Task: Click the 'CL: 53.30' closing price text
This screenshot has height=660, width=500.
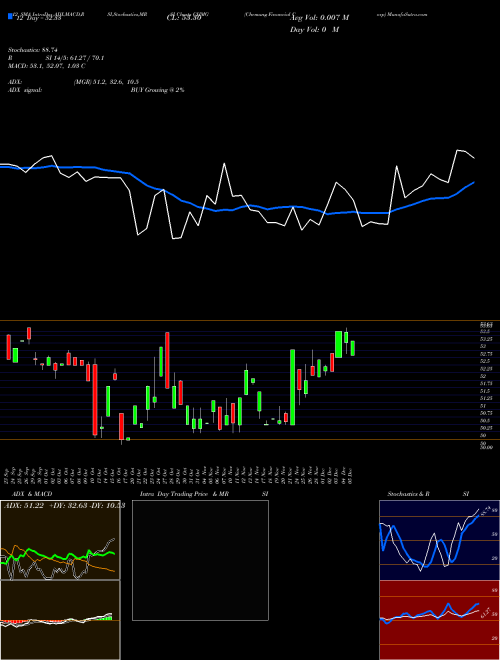Action: pos(184,18)
